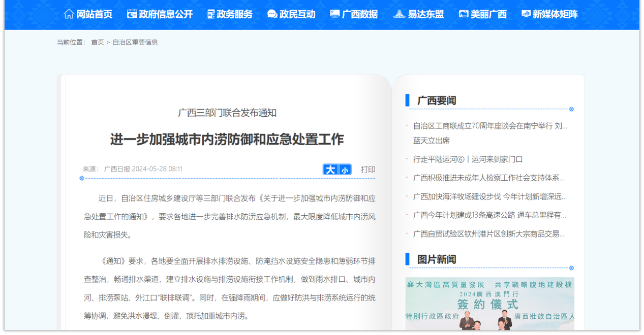
Task: Go to 首页 in the breadcrumb
Action: (x=98, y=42)
